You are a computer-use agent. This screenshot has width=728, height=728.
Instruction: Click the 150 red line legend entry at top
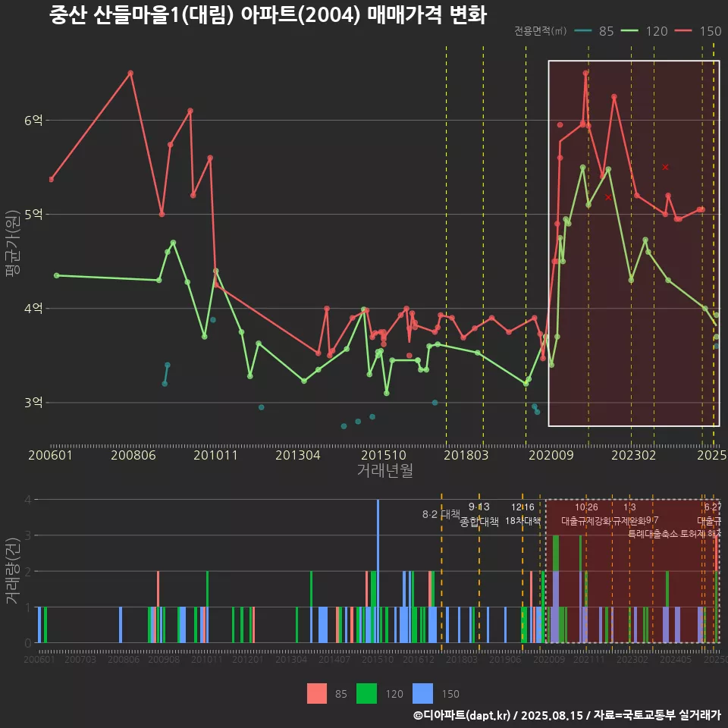pos(698,31)
